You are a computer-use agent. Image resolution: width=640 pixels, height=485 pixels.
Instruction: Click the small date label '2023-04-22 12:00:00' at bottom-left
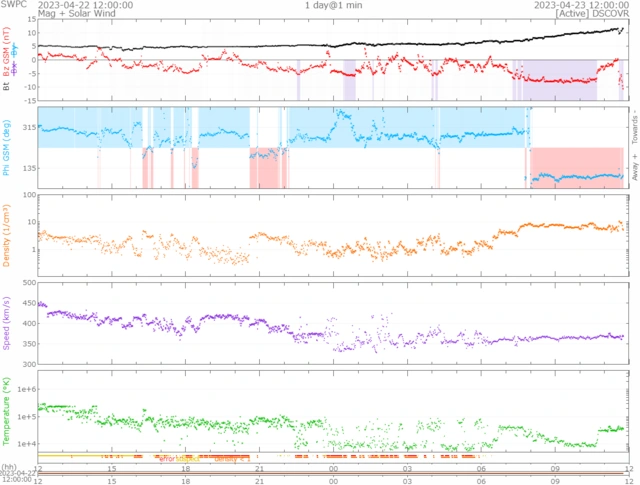tap(18, 476)
